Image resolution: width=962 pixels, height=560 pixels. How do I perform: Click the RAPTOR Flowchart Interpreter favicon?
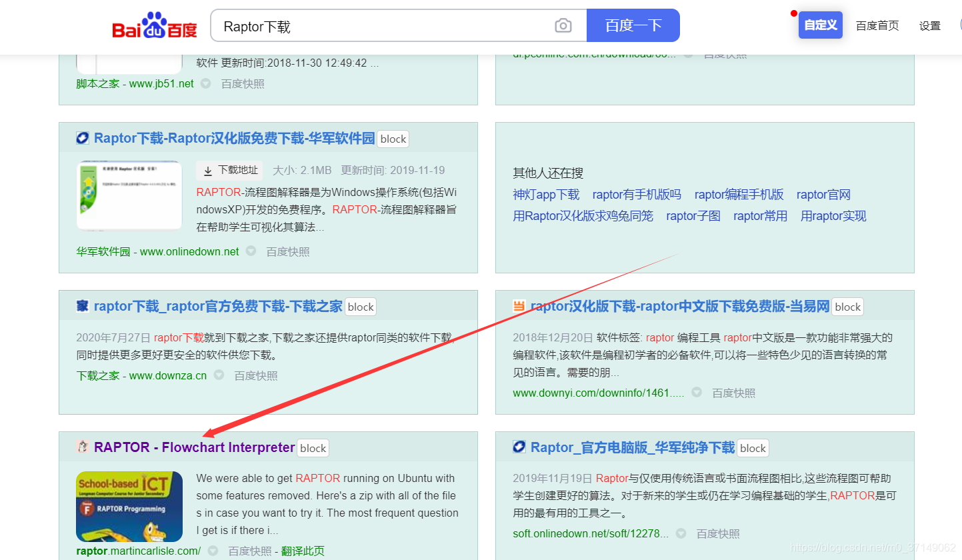(83, 447)
